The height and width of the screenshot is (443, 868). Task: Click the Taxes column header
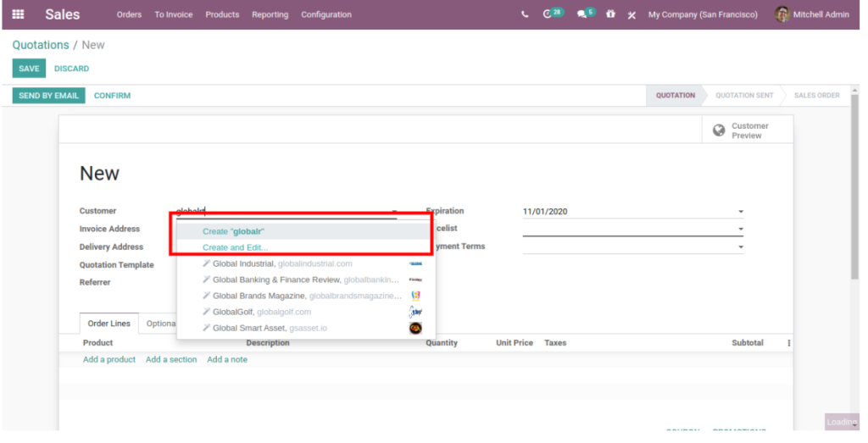555,343
